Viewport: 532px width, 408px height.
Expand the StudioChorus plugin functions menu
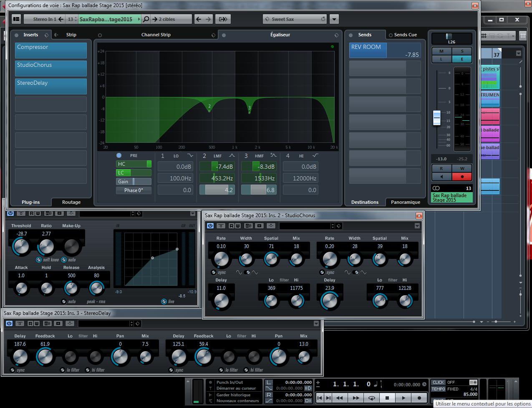417,226
